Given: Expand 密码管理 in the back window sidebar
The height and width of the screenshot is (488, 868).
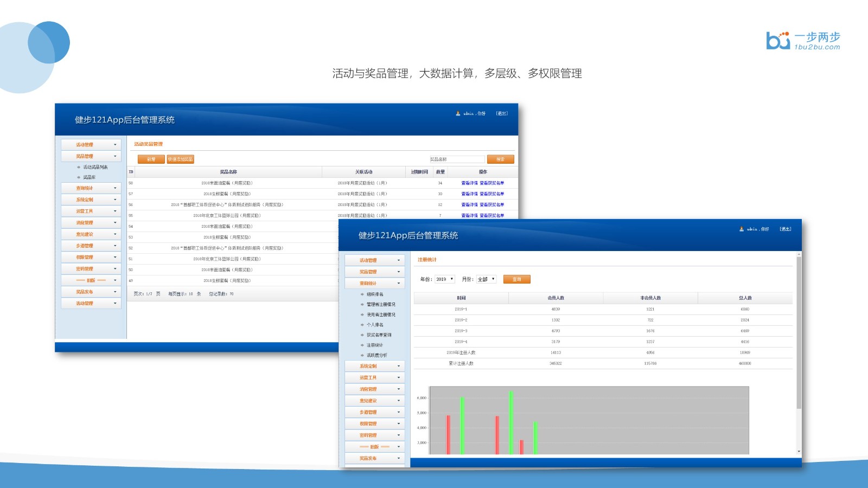Looking at the screenshot, I should click(x=91, y=269).
